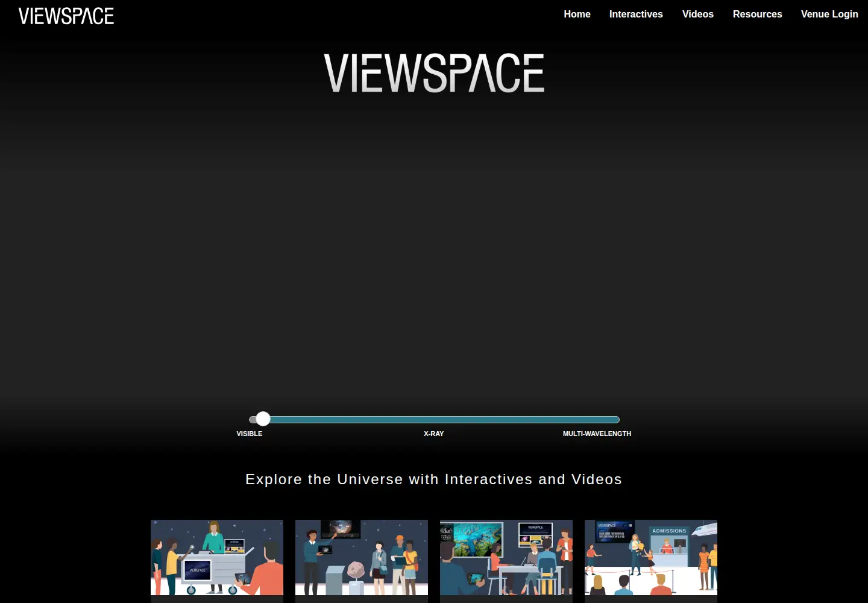Image resolution: width=868 pixels, height=603 pixels.
Task: Open the Resources menu item
Action: point(758,14)
